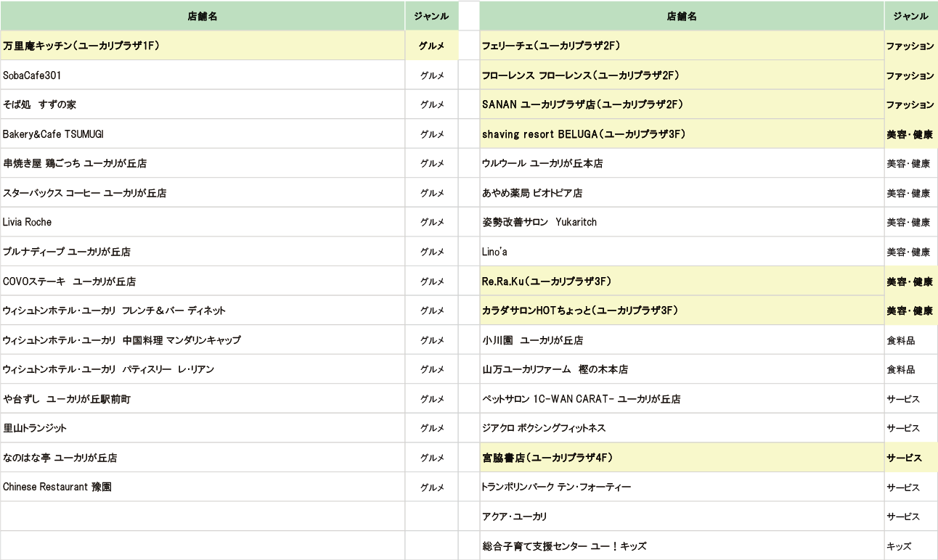Click the スターバックス コーヒー ユーカリが丘店 cell
The width and height of the screenshot is (938, 560).
tap(203, 193)
